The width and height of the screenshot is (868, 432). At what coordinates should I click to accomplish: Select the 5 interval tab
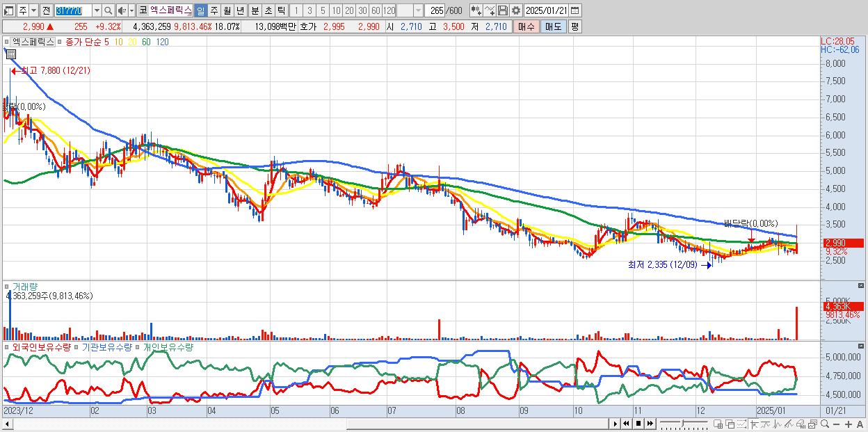coord(323,10)
